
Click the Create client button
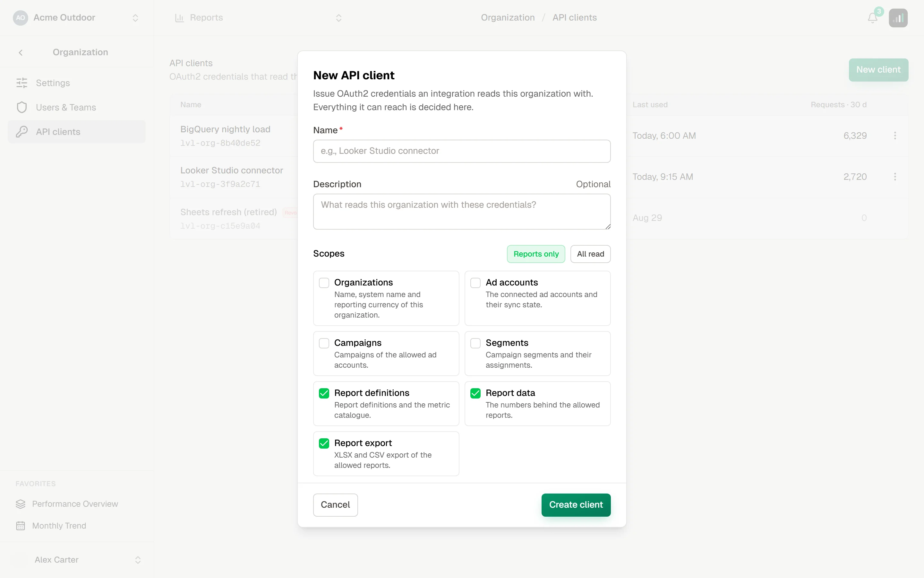coord(576,504)
